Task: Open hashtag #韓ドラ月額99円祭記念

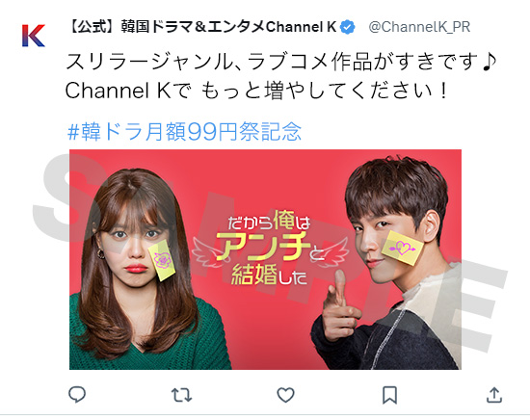Action: 184,131
